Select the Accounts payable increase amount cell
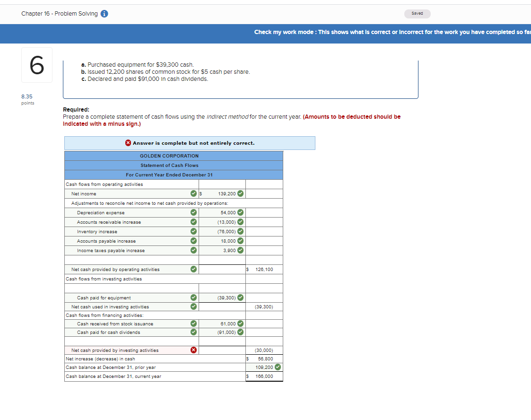Viewport: 531px width, 420px height. click(x=222, y=241)
